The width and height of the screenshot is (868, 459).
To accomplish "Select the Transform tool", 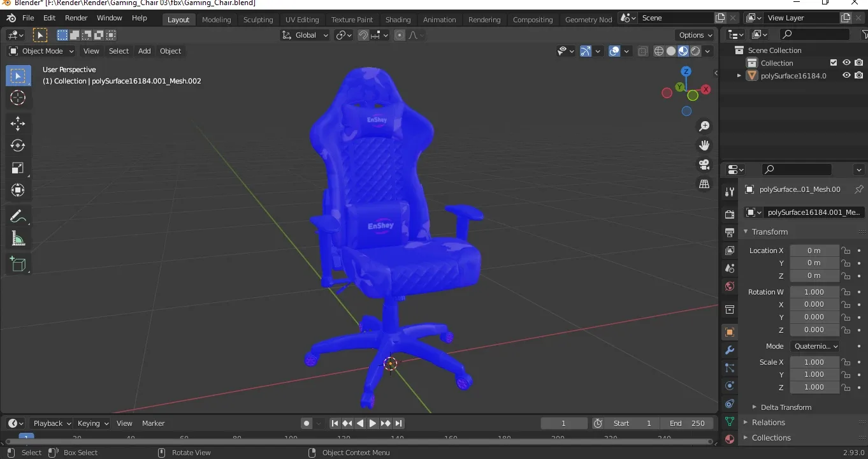I will tap(18, 191).
